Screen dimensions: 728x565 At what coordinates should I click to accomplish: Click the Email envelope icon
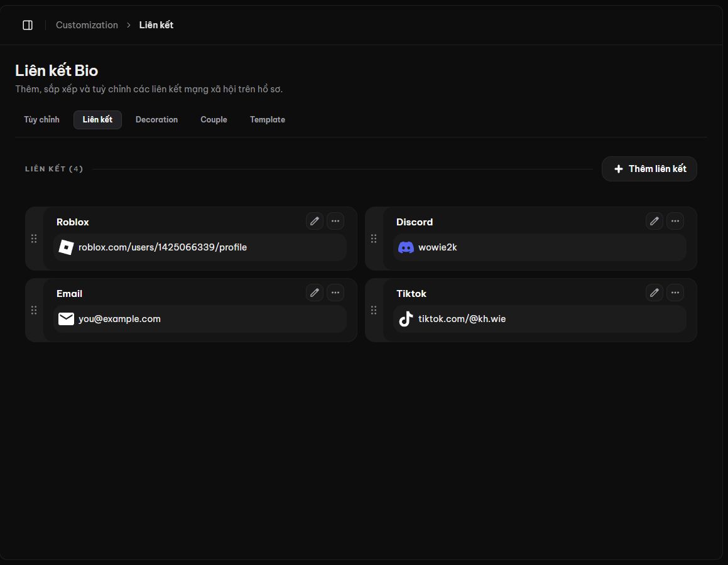coord(66,319)
